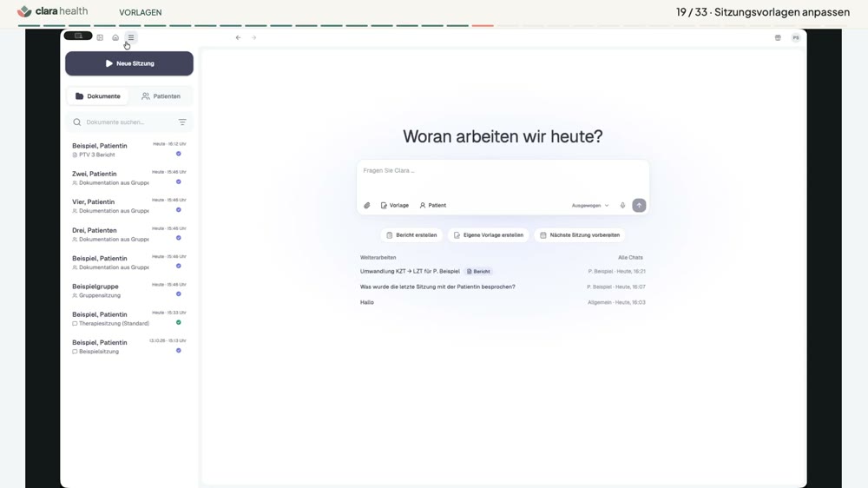Switch to the Dokumente tab

pyautogui.click(x=98, y=96)
